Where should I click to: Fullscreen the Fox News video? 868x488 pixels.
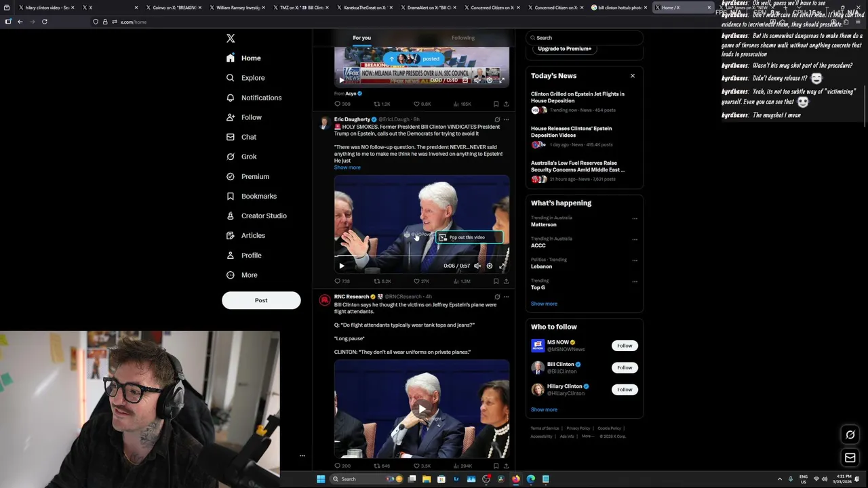coord(502,80)
